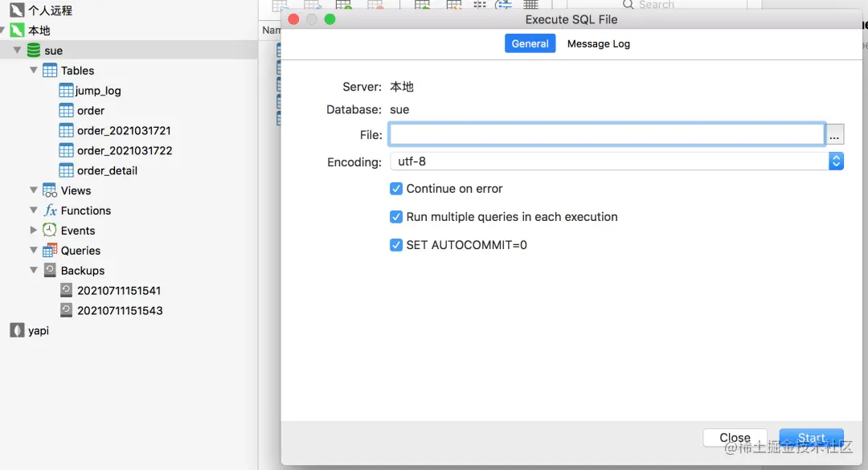Expand the Events tree node
The image size is (868, 470).
coord(33,230)
